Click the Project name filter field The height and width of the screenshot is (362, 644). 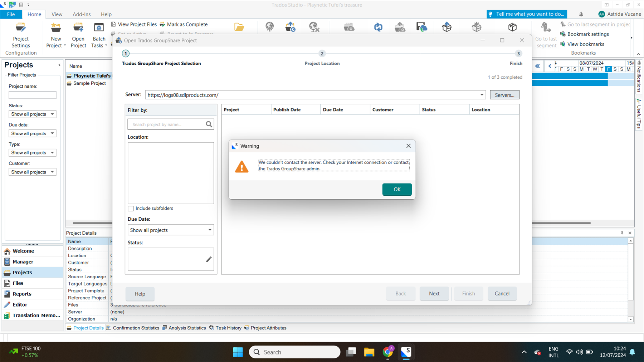32,95
